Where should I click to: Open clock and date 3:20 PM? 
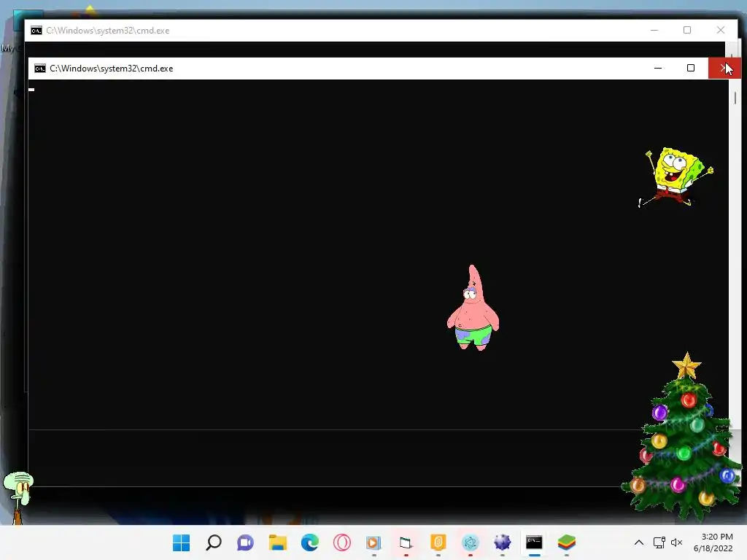[x=713, y=542]
